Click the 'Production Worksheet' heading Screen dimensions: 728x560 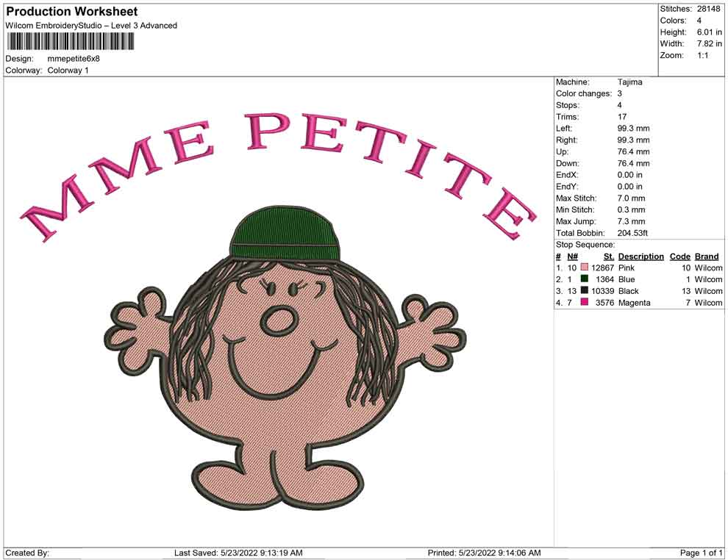(x=72, y=12)
